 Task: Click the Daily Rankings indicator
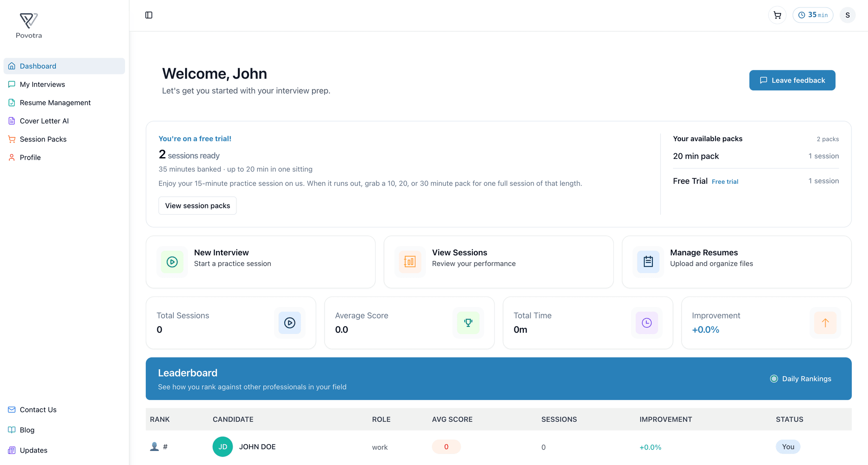[x=801, y=379]
